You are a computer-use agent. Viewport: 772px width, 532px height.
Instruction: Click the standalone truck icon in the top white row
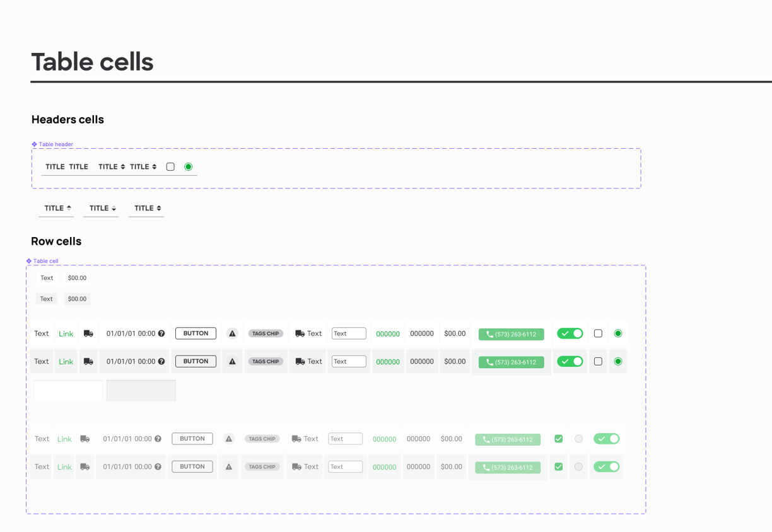click(88, 333)
